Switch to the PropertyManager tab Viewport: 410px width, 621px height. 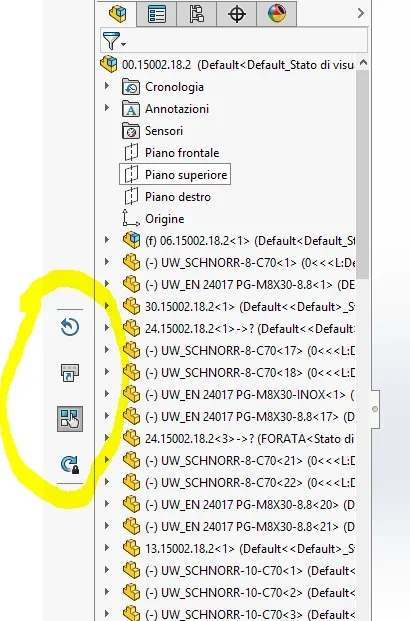coord(157,14)
